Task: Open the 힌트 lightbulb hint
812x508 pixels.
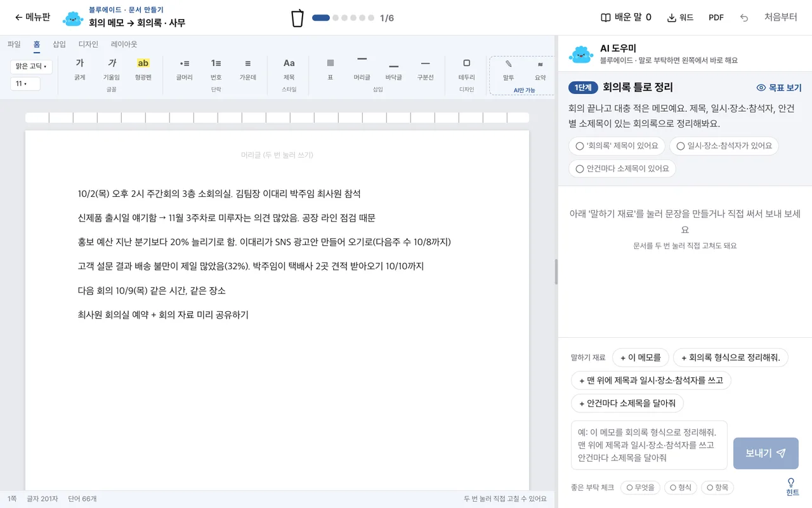Action: click(x=792, y=487)
